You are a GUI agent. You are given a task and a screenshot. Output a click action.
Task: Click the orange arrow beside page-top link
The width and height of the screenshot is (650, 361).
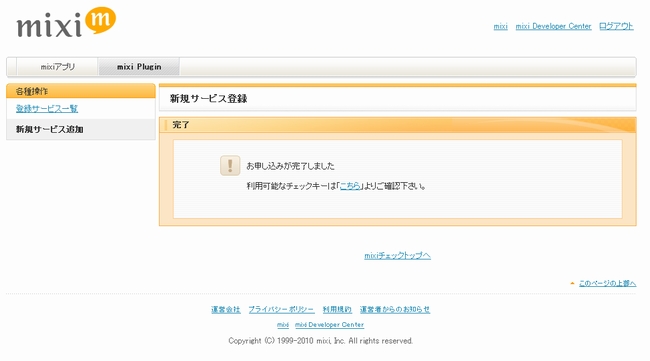coord(572,283)
